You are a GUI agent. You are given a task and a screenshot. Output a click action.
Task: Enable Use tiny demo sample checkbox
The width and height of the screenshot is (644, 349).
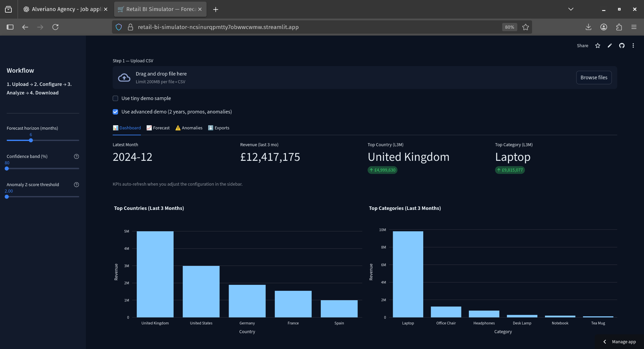(115, 99)
